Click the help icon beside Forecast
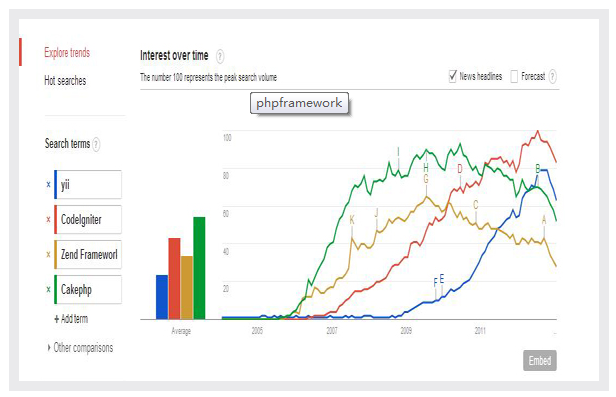Viewport: 616px width, 397px height. click(x=552, y=76)
